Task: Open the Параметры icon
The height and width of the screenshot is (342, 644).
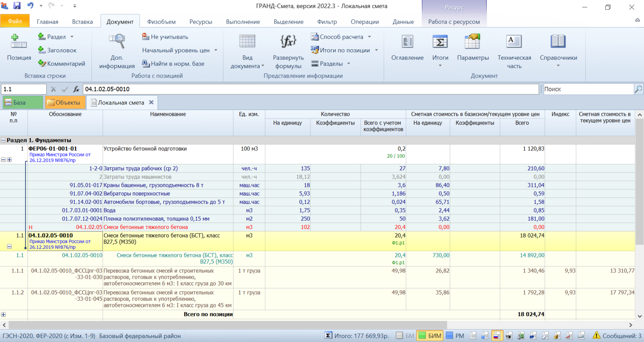Action: click(x=473, y=42)
